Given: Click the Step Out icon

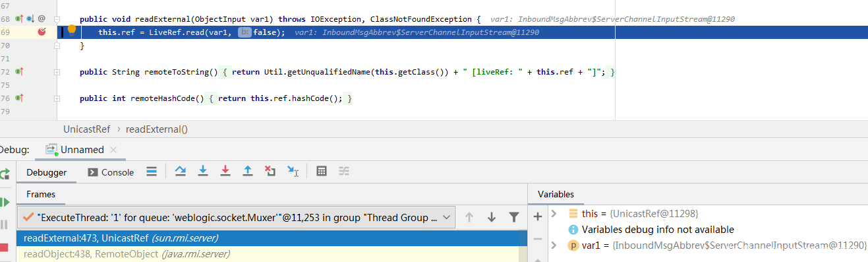Looking at the screenshot, I should point(248,172).
